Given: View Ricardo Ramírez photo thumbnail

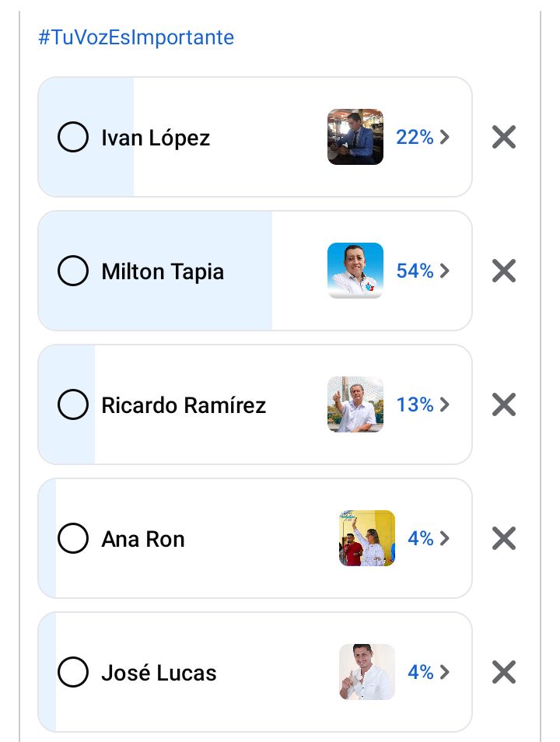Looking at the screenshot, I should 355,404.
